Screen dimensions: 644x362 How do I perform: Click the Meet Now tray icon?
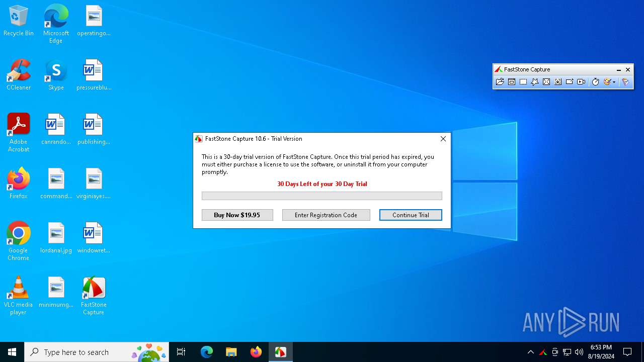pyautogui.click(x=555, y=352)
